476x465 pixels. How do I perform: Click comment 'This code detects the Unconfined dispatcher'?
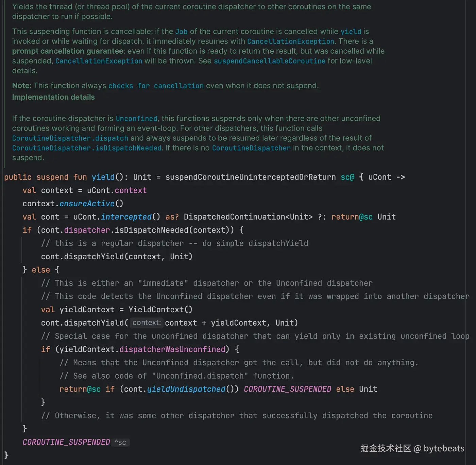pyautogui.click(x=255, y=296)
